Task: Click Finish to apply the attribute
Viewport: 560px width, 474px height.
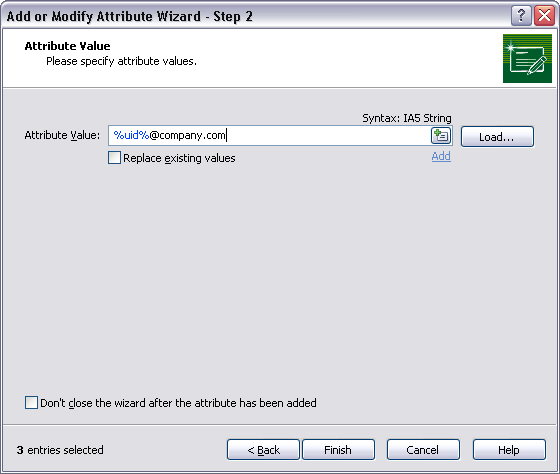Action: click(338, 449)
